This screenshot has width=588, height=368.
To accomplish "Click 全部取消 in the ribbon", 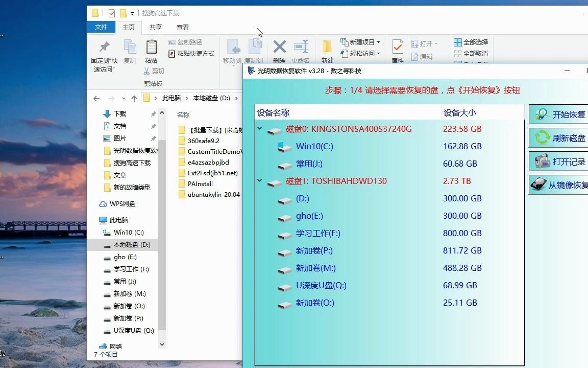I will coord(471,53).
